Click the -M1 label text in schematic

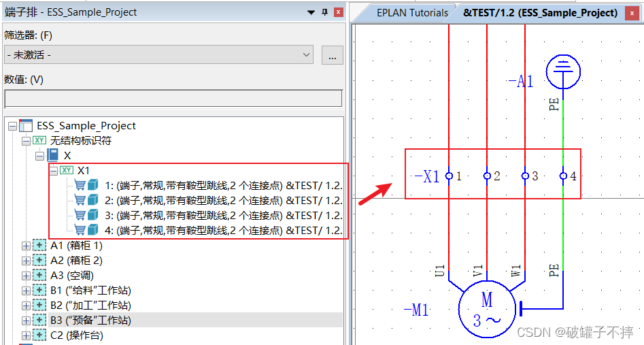tap(416, 310)
